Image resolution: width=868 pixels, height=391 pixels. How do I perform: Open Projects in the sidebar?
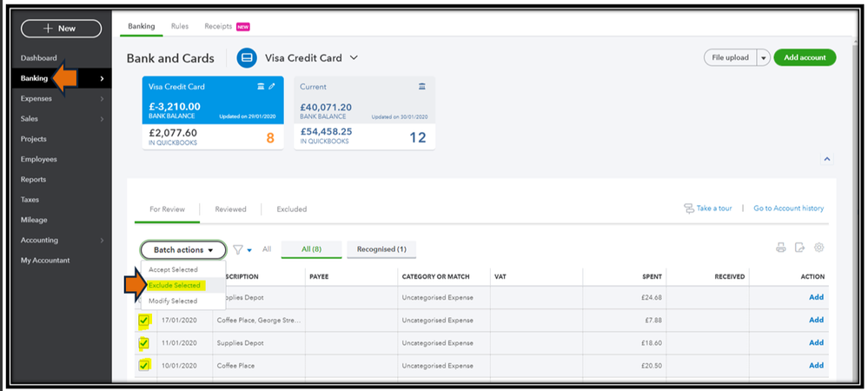point(34,139)
